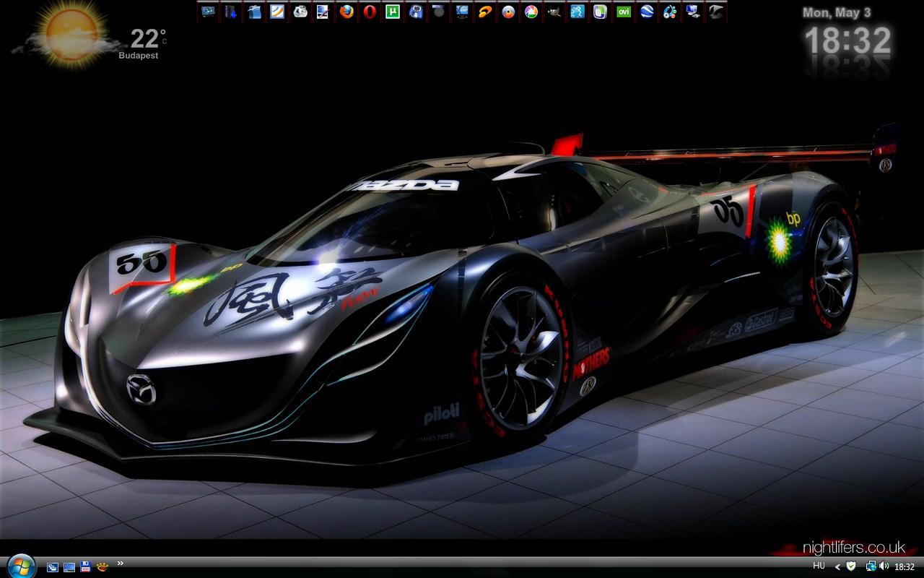This screenshot has height=578, width=924.
Task: Click the taskbar clock 18:32
Action: point(905,566)
